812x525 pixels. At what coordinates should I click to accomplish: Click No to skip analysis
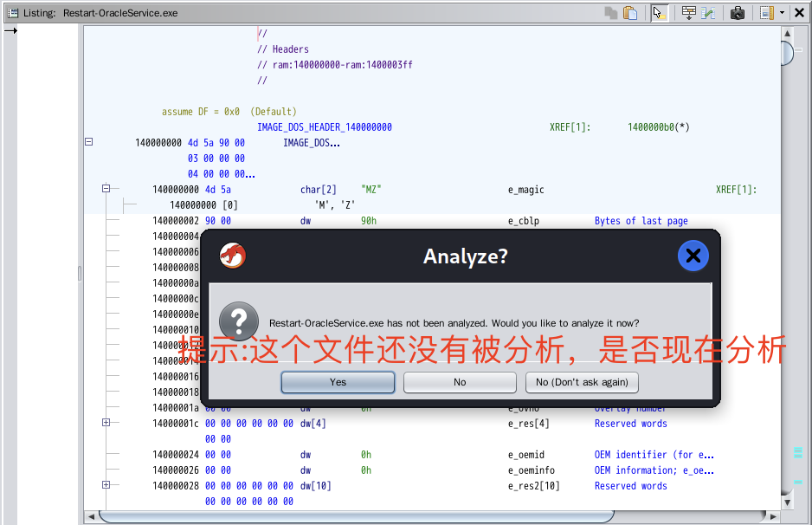(x=460, y=382)
